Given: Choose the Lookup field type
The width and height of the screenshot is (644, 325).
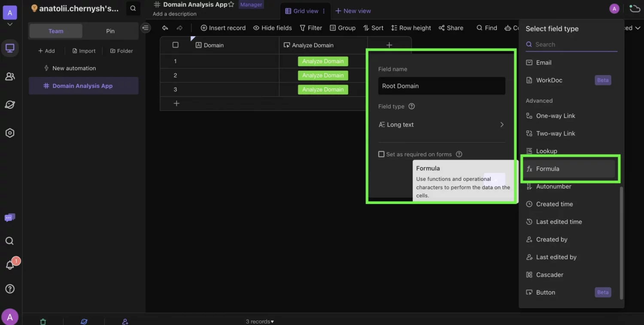Looking at the screenshot, I should 570,151.
